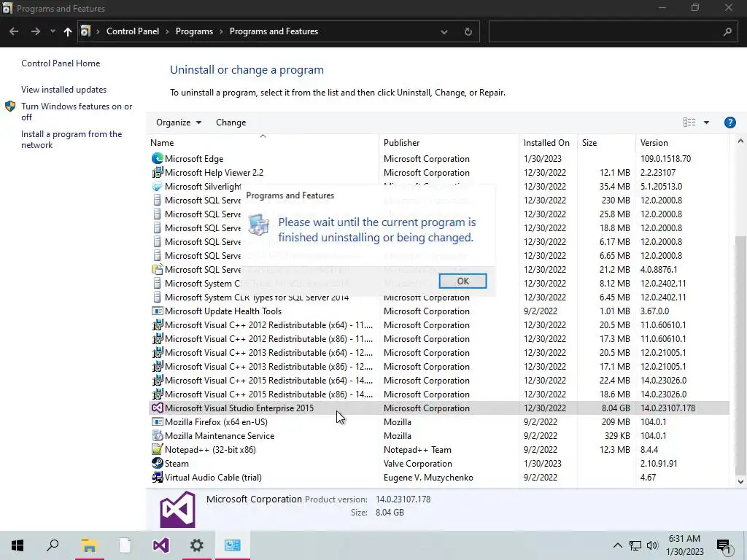Click the 8.04 GB size cell
Screen dimensions: 747x560
(x=616, y=408)
